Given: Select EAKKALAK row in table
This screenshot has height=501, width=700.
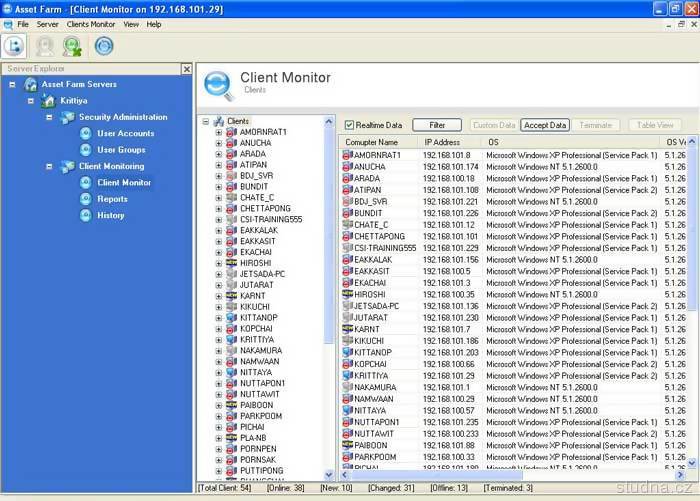Looking at the screenshot, I should pyautogui.click(x=513, y=260).
